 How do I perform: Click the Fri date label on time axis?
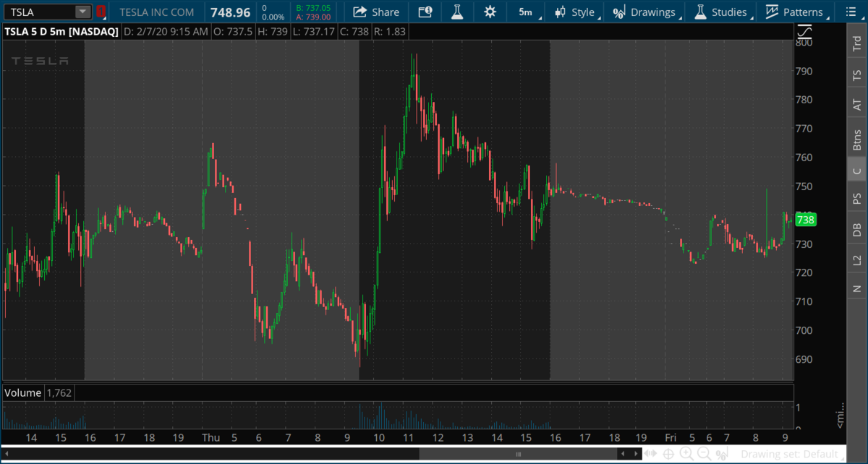coord(670,437)
